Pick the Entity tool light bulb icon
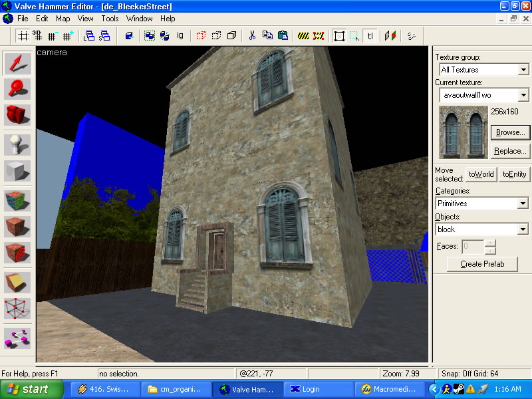The height and width of the screenshot is (399, 532). (17, 144)
